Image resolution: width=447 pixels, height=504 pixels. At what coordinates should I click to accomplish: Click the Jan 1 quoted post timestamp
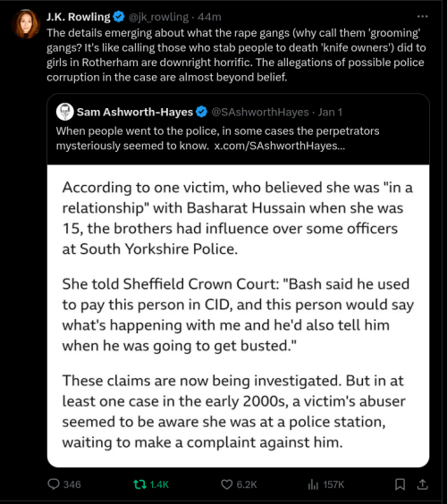330,112
